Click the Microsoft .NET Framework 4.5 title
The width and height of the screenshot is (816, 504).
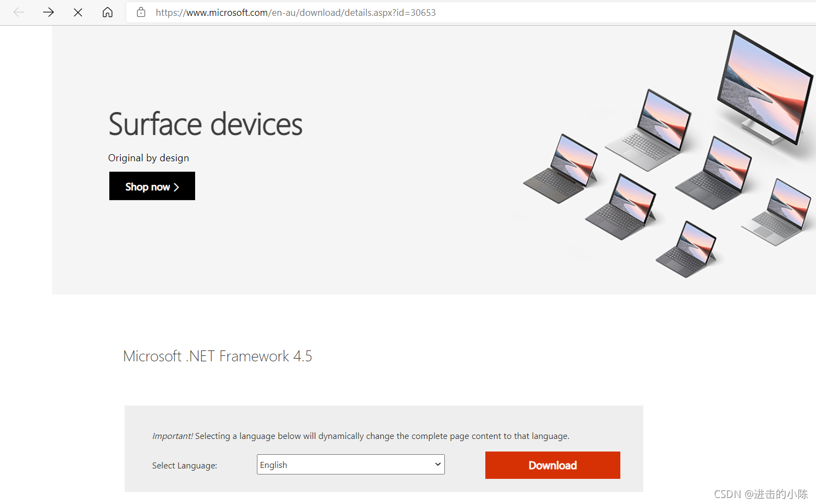tap(218, 356)
